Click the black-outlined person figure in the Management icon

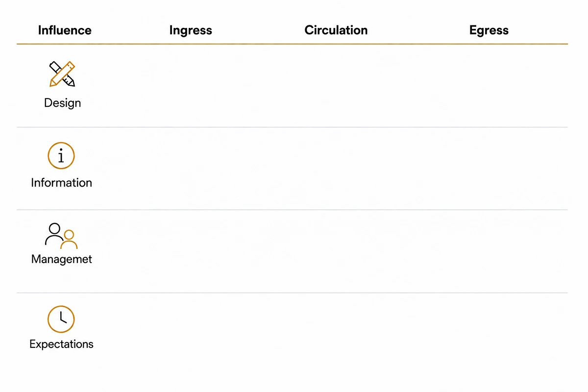[54, 234]
